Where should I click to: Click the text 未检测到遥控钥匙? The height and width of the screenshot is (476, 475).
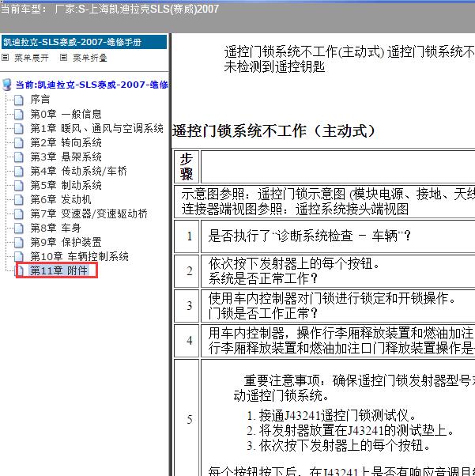pyautogui.click(x=274, y=66)
